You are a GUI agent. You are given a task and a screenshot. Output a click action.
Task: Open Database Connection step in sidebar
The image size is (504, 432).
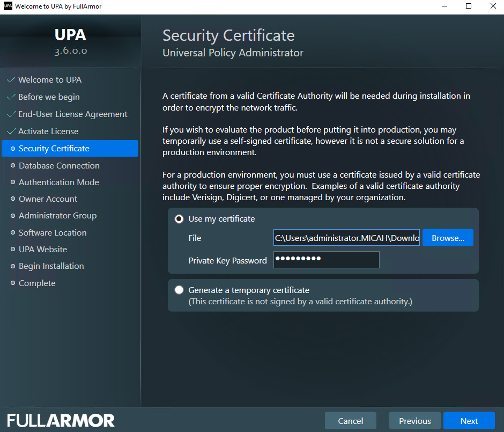pos(59,166)
